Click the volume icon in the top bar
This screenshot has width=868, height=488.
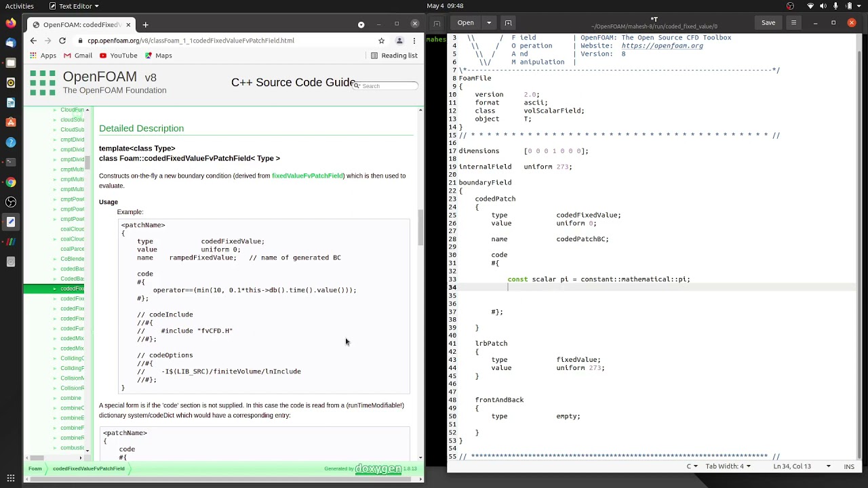pos(824,6)
